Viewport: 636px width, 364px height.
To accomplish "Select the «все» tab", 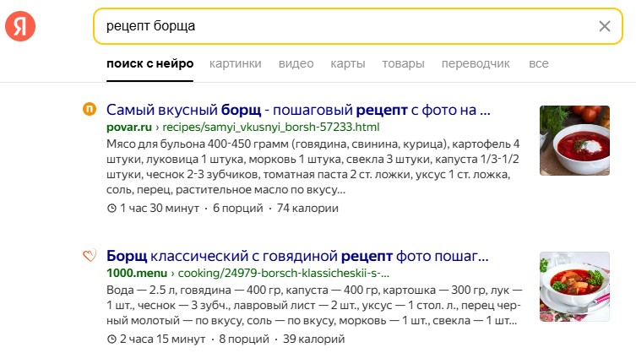I will point(538,63).
